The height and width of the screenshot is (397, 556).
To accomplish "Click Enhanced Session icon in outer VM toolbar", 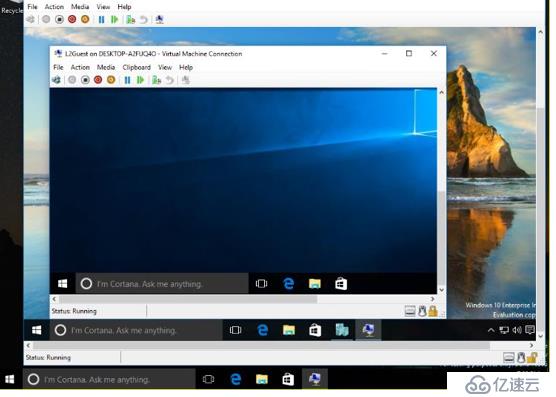I will tap(160, 19).
